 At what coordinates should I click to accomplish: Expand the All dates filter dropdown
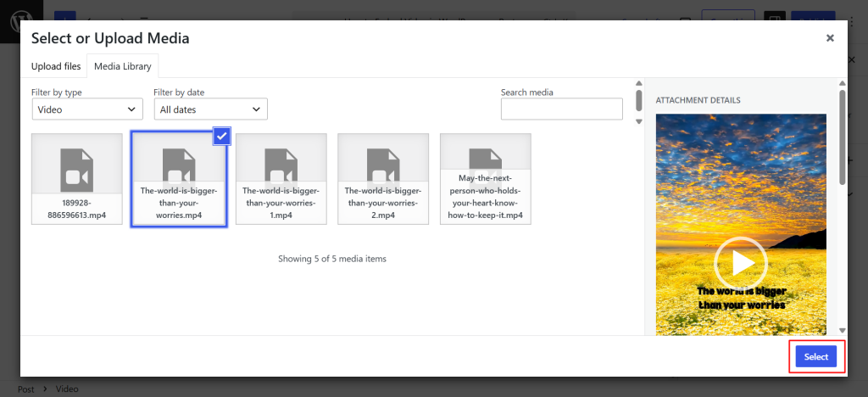pyautogui.click(x=211, y=109)
